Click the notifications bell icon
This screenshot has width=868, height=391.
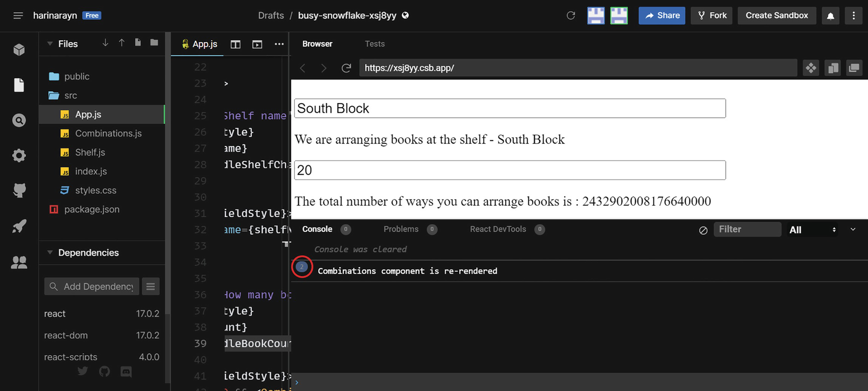[x=830, y=16]
